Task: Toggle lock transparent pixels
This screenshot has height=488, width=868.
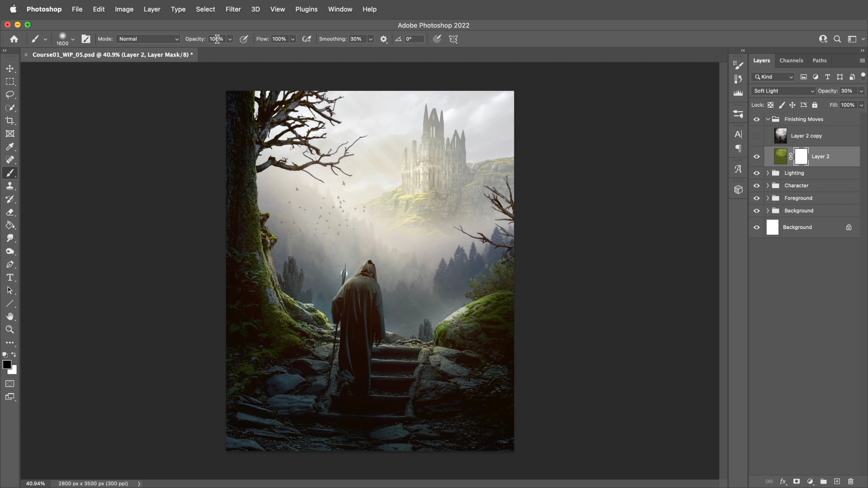Action: click(x=771, y=105)
